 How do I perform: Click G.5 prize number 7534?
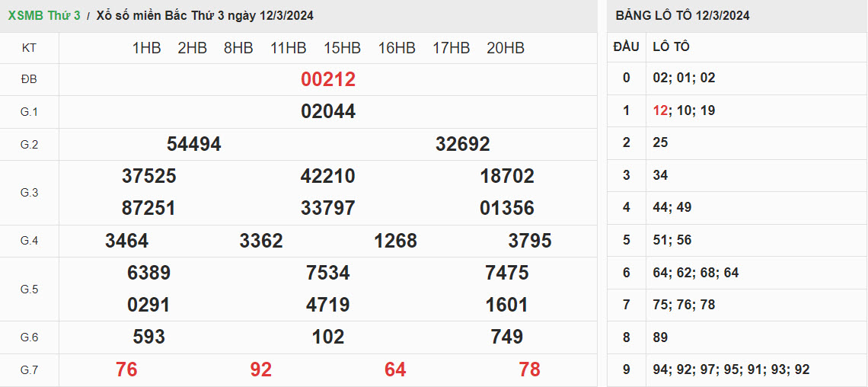(328, 273)
